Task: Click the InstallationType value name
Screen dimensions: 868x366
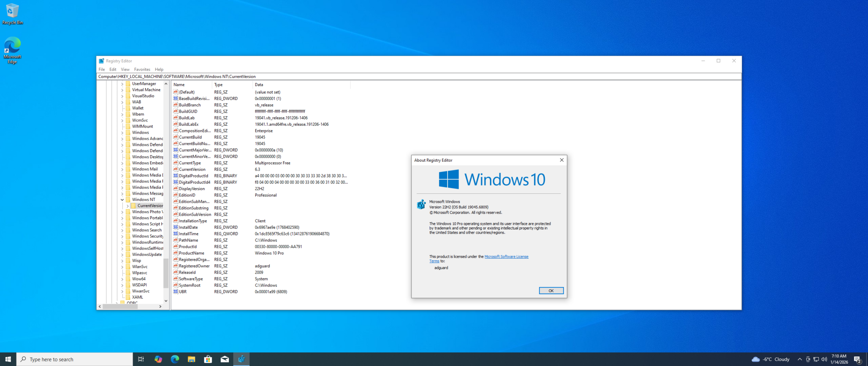Action: point(193,221)
